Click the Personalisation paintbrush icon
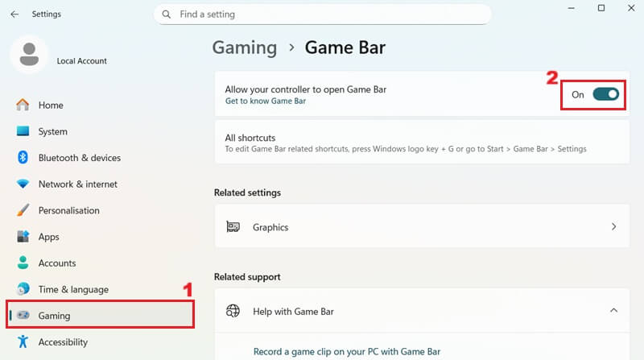The image size is (644, 360). point(23,210)
